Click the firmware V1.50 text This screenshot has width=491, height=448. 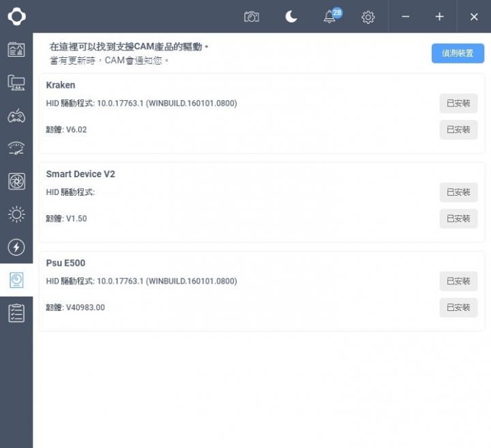point(66,218)
